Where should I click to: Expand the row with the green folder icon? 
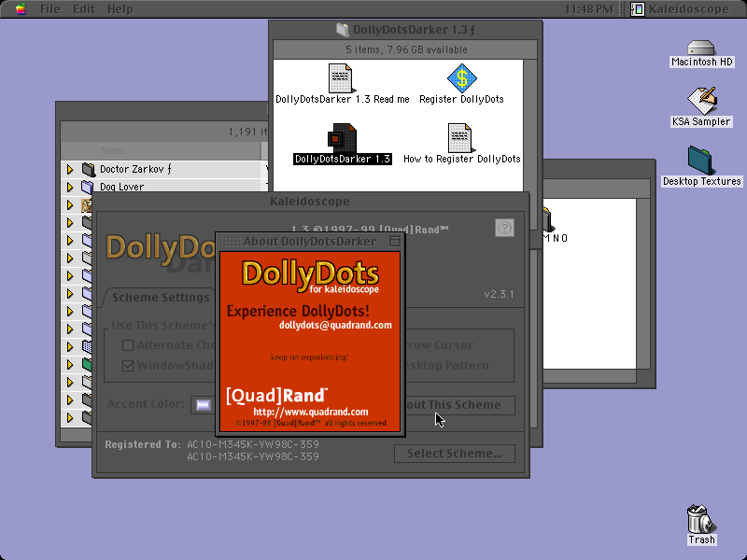[x=70, y=365]
